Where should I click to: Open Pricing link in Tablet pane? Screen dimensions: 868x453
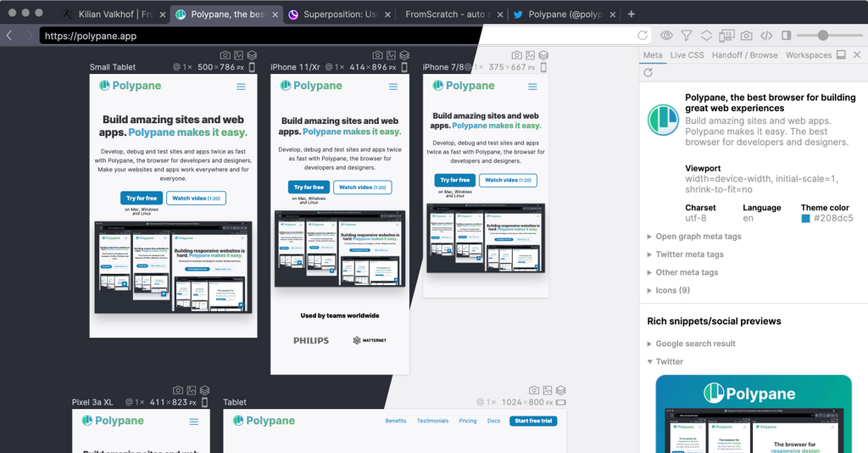(x=468, y=421)
